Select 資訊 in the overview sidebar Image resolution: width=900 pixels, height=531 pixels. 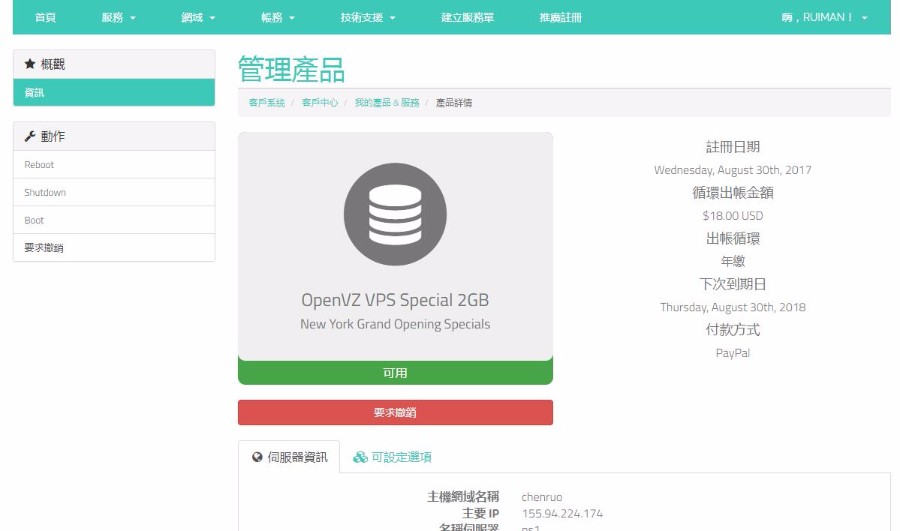coord(114,92)
